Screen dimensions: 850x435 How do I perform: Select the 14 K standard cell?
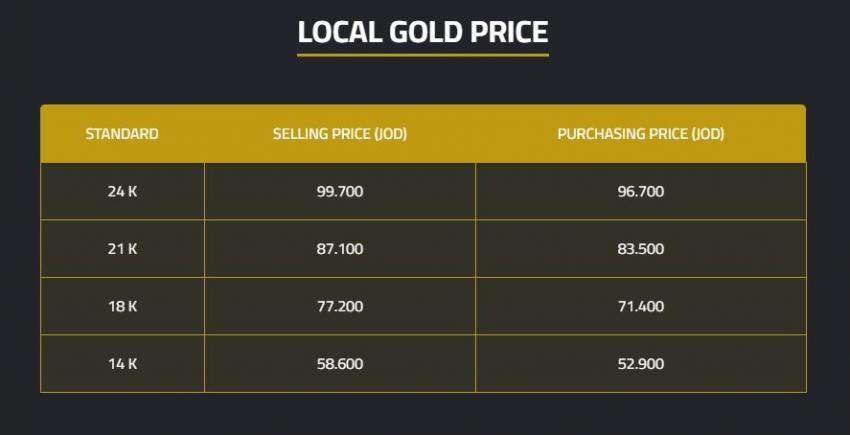coord(122,364)
